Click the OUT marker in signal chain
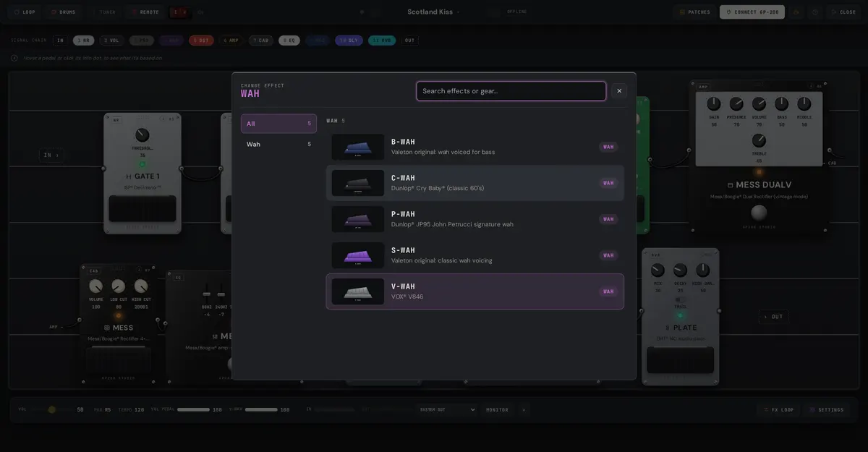 pyautogui.click(x=410, y=40)
